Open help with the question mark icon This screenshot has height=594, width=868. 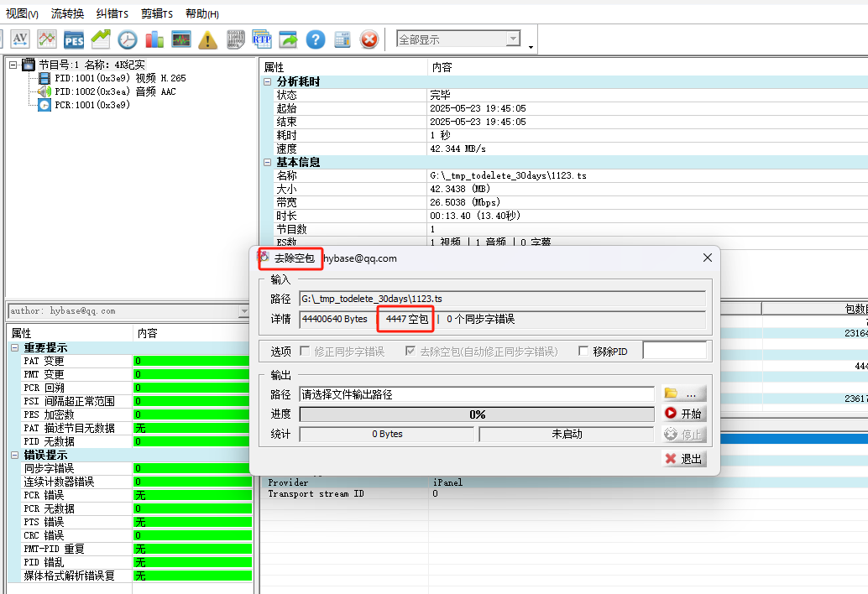[316, 39]
